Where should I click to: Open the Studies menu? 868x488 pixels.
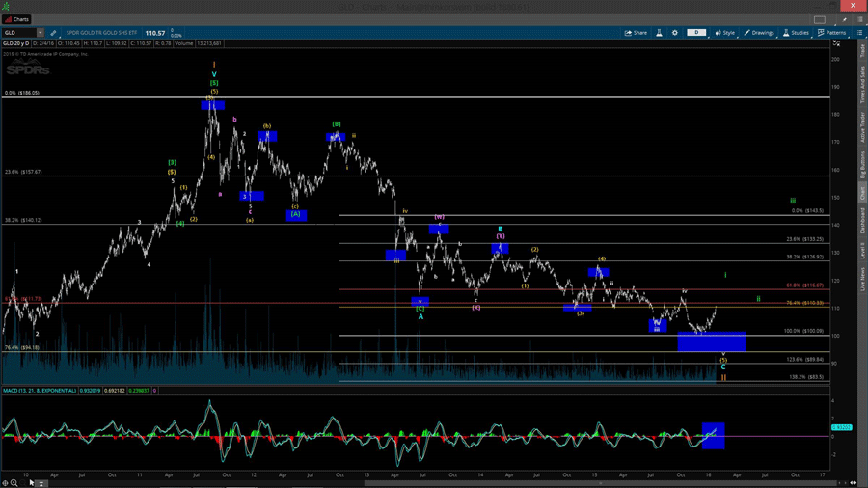(798, 33)
